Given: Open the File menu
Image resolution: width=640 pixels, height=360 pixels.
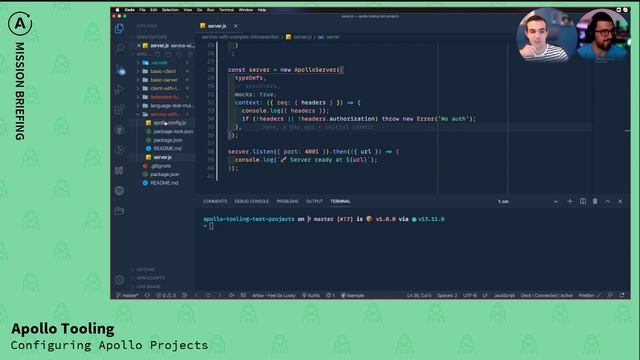Looking at the screenshot, I should (x=142, y=10).
